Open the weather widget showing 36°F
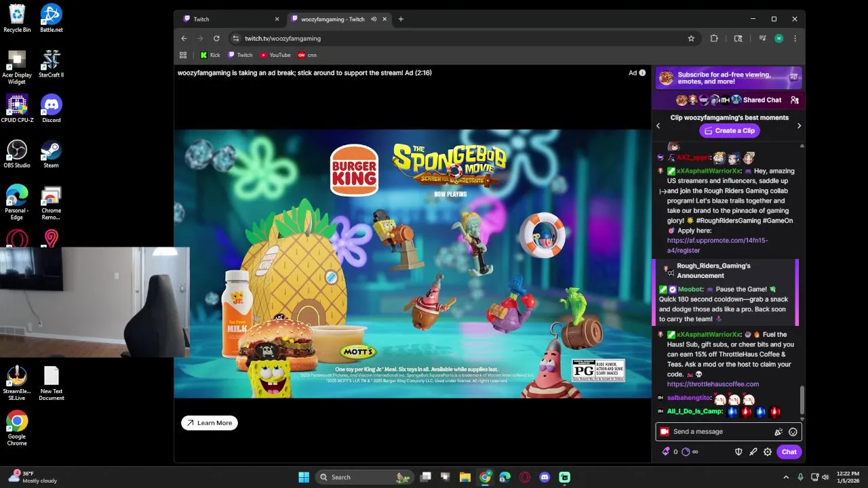Image resolution: width=868 pixels, height=488 pixels. click(33, 477)
